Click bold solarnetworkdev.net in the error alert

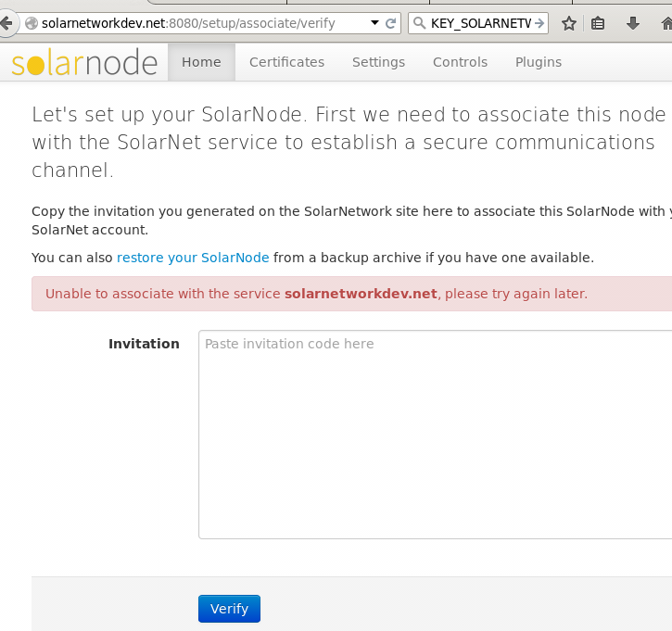point(361,294)
